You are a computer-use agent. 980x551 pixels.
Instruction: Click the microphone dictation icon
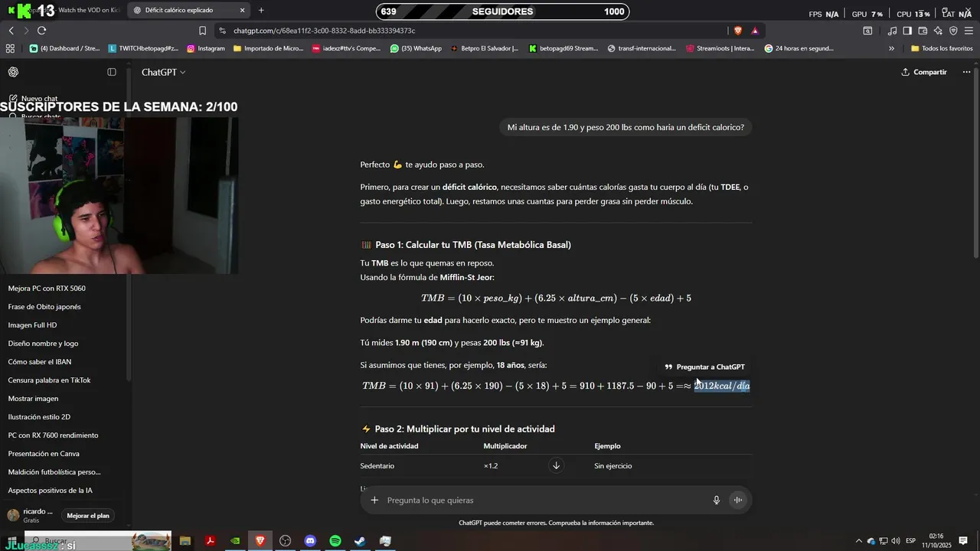point(717,500)
